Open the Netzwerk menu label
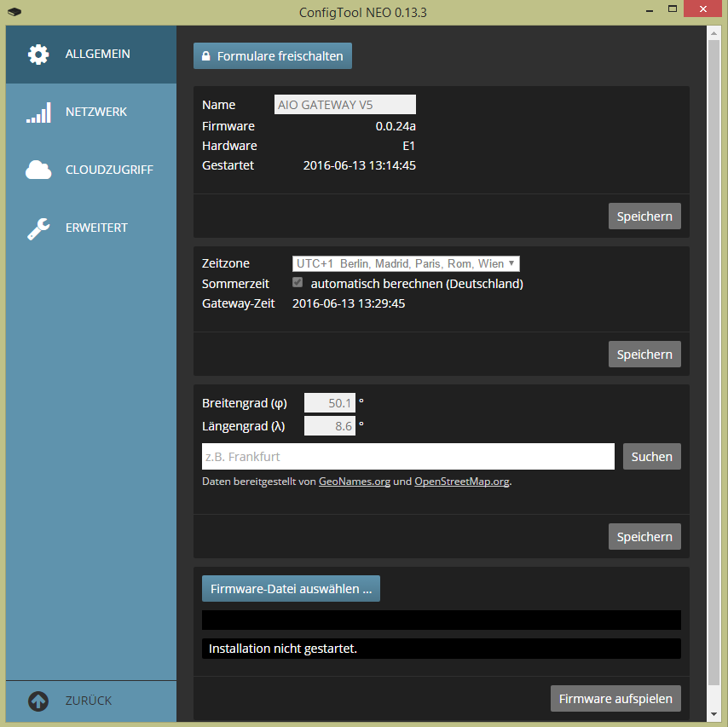Image resolution: width=728 pixels, height=727 pixels. (96, 113)
